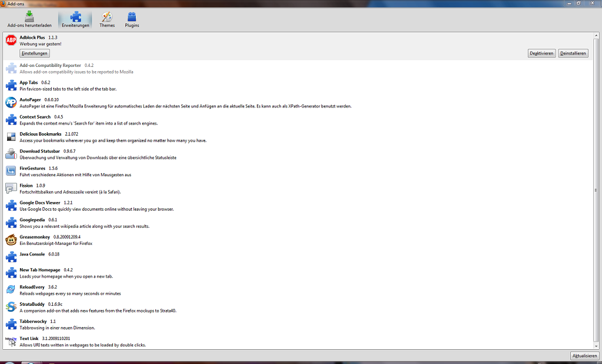This screenshot has width=602, height=364.
Task: Select the 'Google Docs Viewer' extension name
Action: (40, 203)
